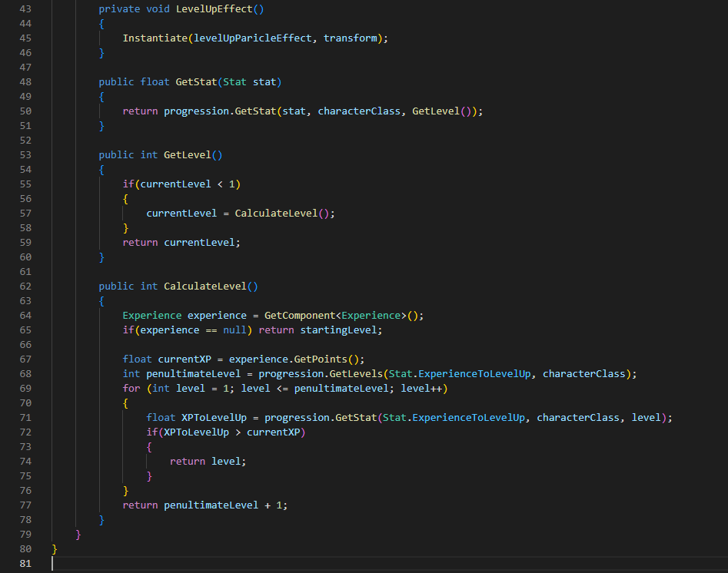Viewport: 728px width, 573px height.
Task: Click characterClass argument on line 50
Action: 359,111
